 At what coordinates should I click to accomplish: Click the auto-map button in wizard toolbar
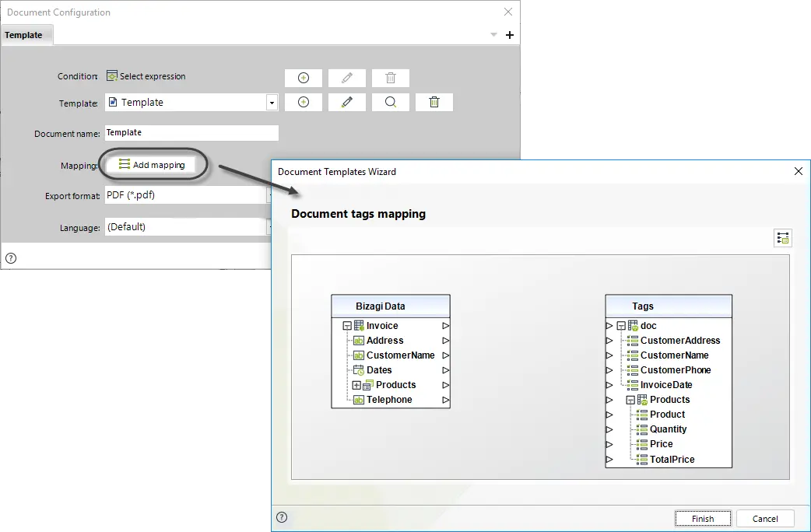pyautogui.click(x=783, y=238)
